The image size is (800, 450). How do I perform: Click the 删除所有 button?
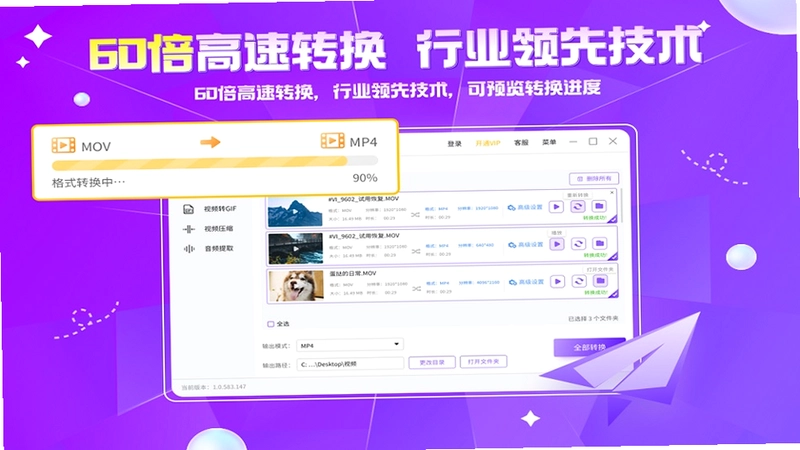[x=594, y=179]
